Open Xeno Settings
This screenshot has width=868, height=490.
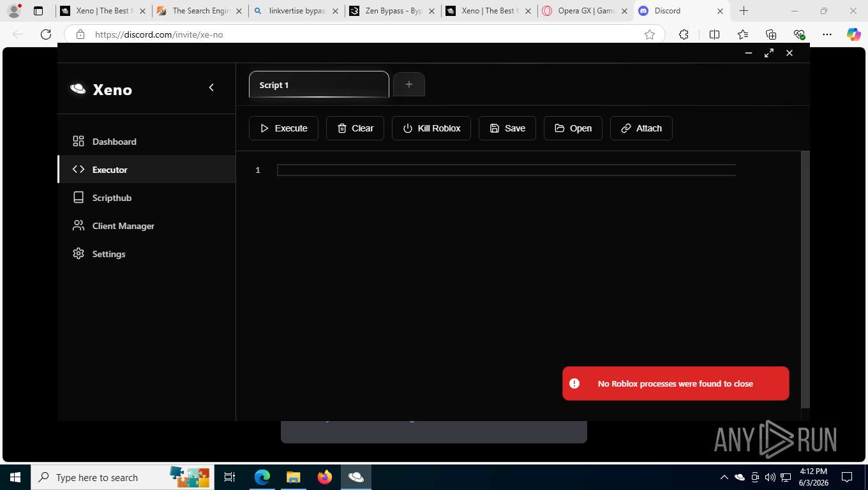147,254
